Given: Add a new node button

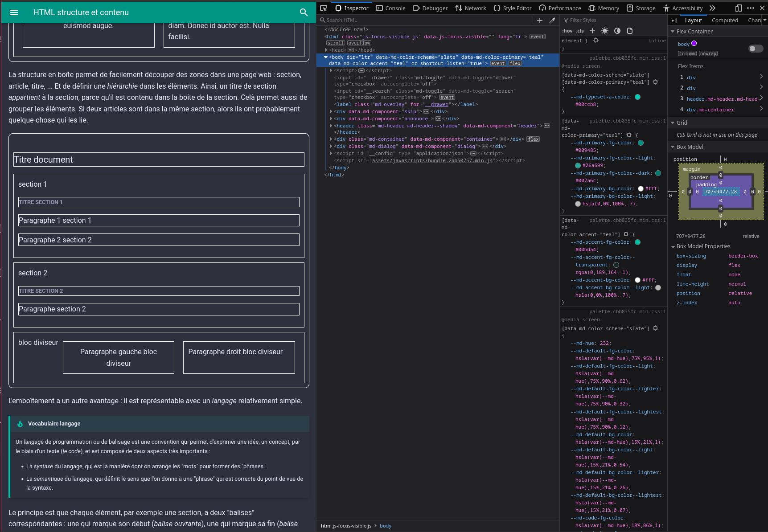Looking at the screenshot, I should click(x=540, y=20).
